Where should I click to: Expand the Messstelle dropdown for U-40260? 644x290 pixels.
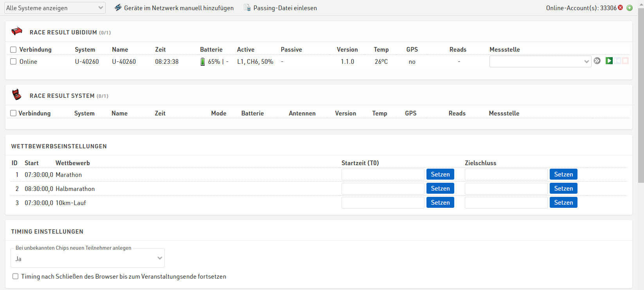[540, 61]
